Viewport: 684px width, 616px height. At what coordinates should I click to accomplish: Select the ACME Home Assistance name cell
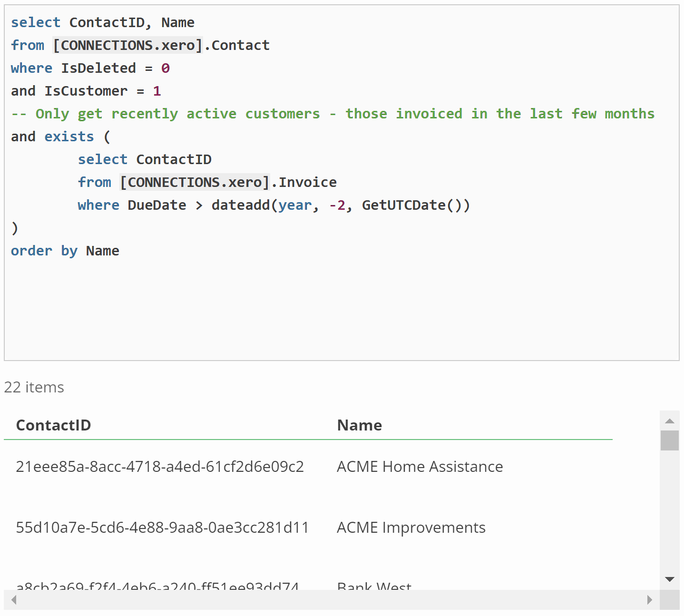click(420, 467)
